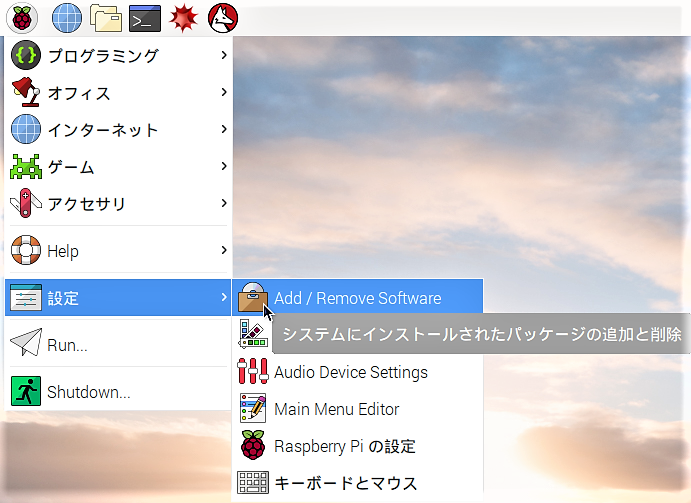This screenshot has width=691, height=503.
Task: Select the アクセサリ menu entry
Action: click(x=118, y=203)
